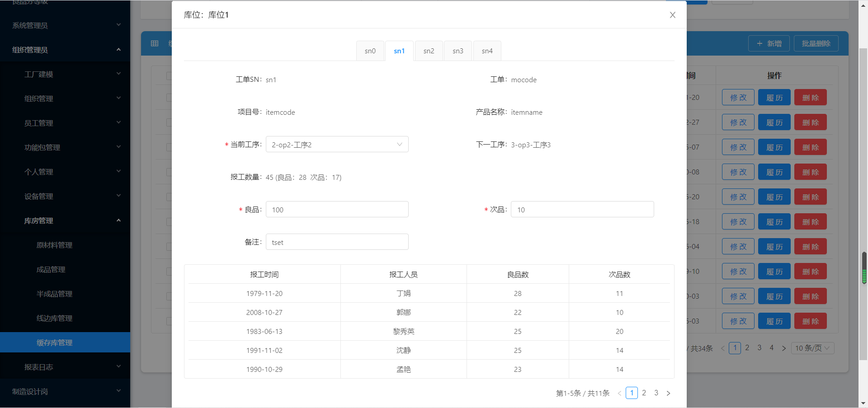The image size is (868, 408).
Task: Go to next page in dialog pagination
Action: [668, 393]
